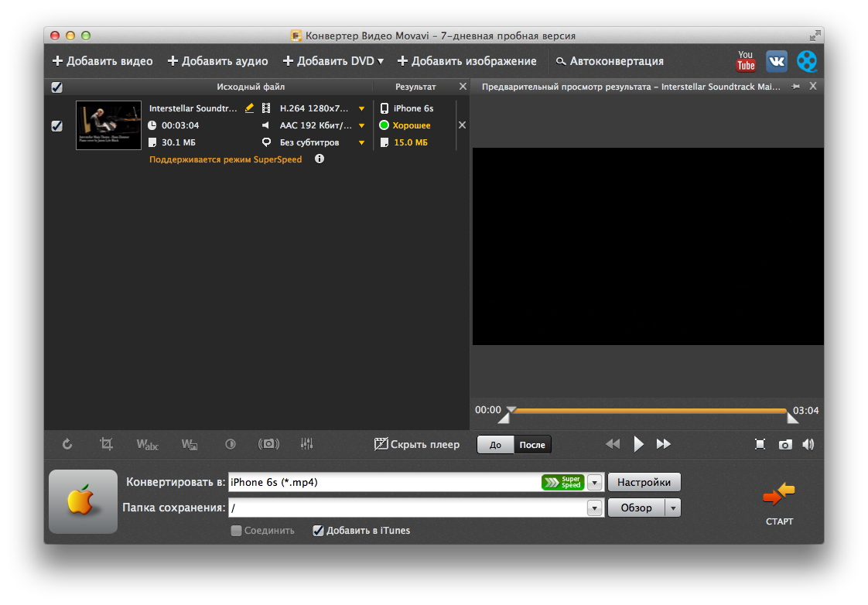Play the video preview

tap(638, 444)
